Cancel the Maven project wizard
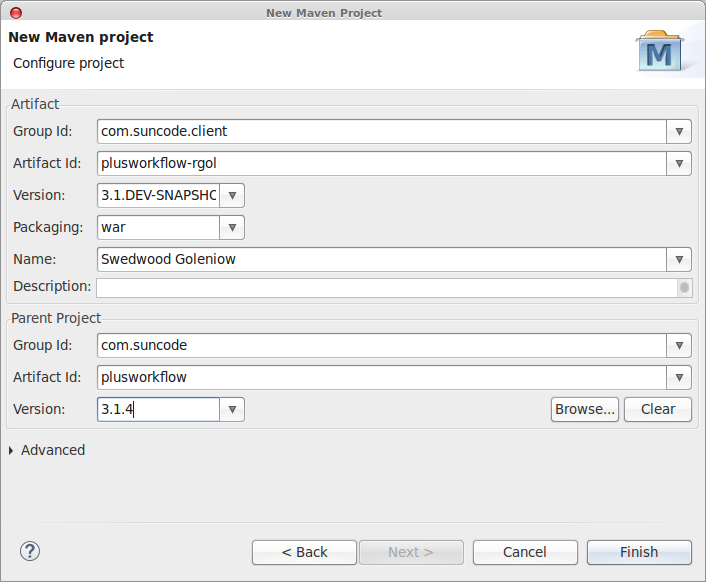Screen dimensions: 706x582 [x=525, y=552]
